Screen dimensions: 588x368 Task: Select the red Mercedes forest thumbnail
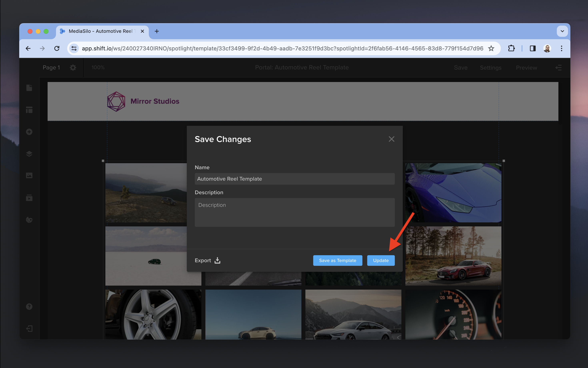(453, 256)
